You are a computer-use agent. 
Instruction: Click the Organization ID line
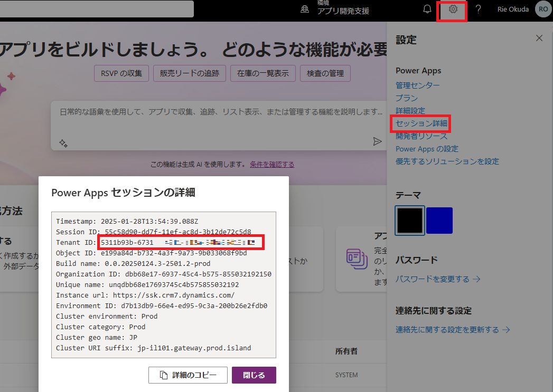164,274
